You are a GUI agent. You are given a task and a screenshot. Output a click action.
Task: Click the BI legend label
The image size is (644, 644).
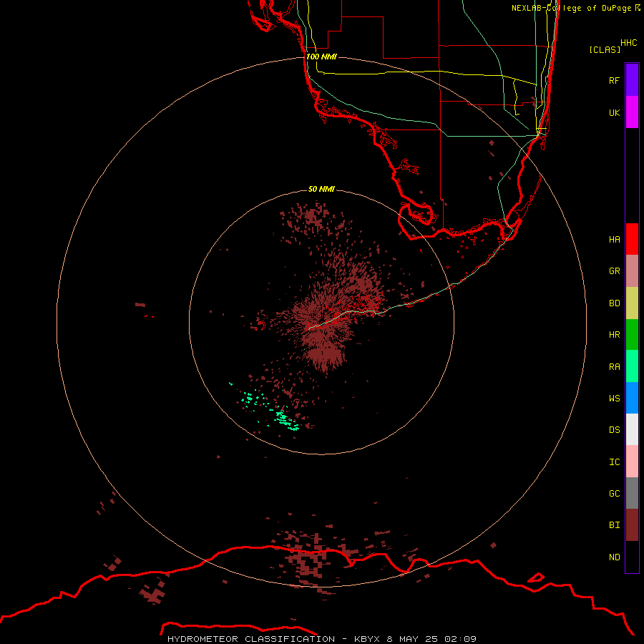(614, 525)
